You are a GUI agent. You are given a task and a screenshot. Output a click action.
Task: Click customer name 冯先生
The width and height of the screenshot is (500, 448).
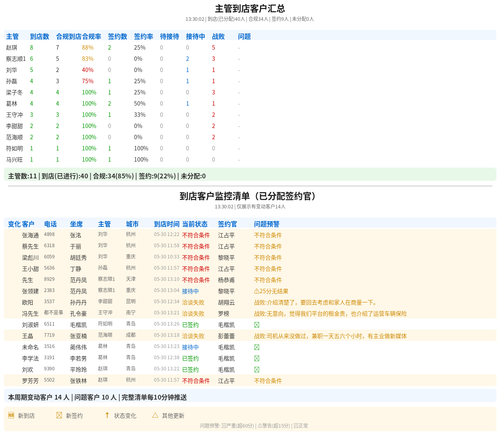(x=30, y=314)
